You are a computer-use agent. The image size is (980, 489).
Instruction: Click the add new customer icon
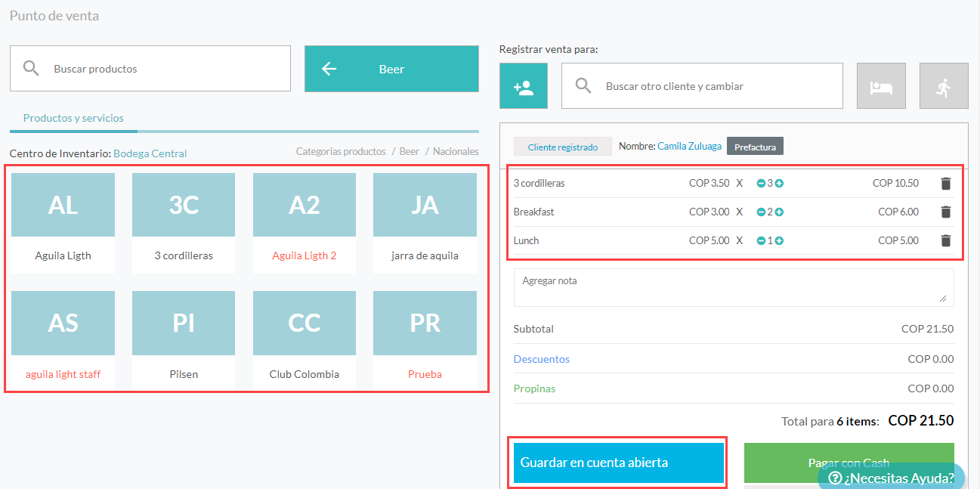tap(523, 86)
